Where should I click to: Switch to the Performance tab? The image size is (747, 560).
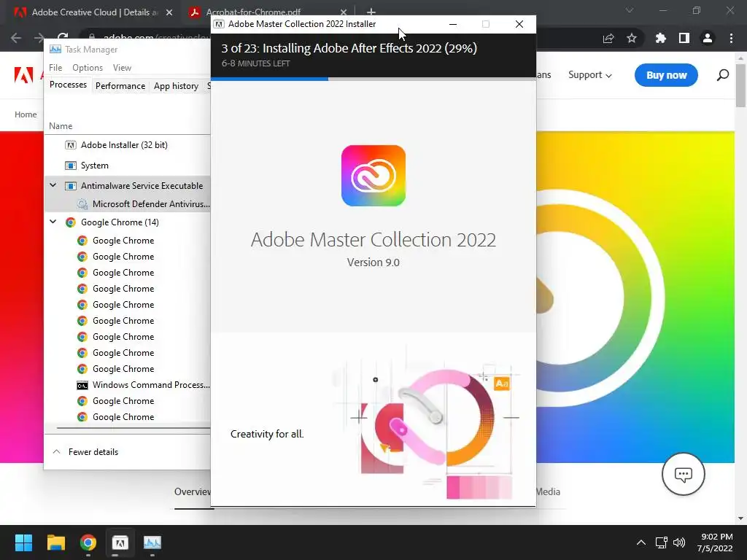(x=120, y=86)
